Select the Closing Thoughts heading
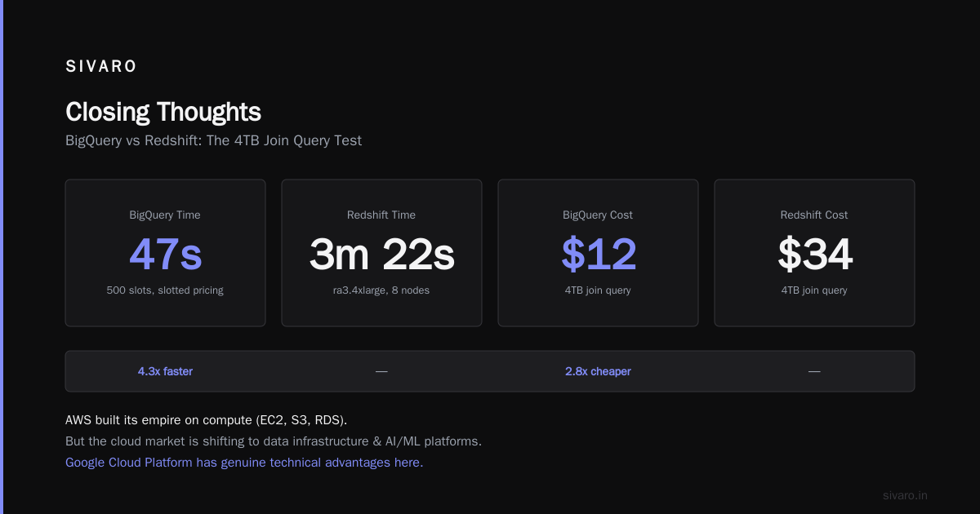Viewport: 980px width, 514px height. (163, 112)
